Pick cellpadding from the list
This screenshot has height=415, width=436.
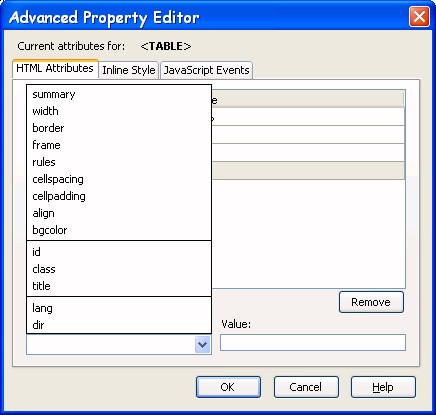coord(119,196)
